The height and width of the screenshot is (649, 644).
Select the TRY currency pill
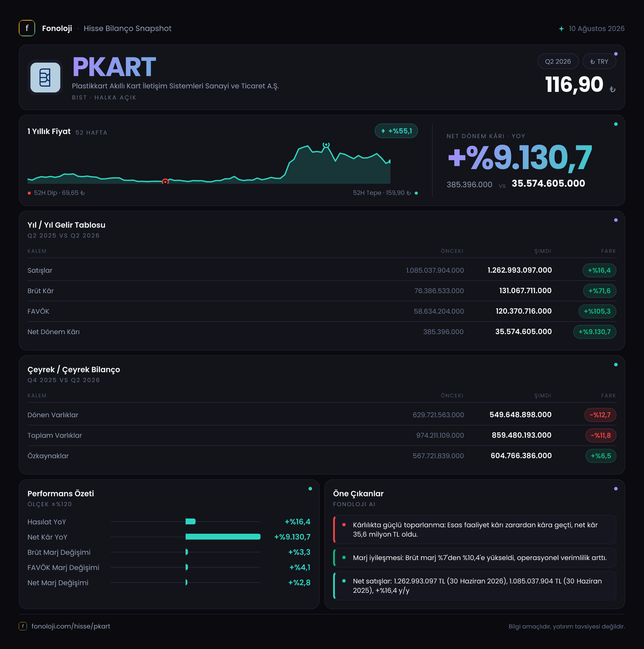(599, 61)
